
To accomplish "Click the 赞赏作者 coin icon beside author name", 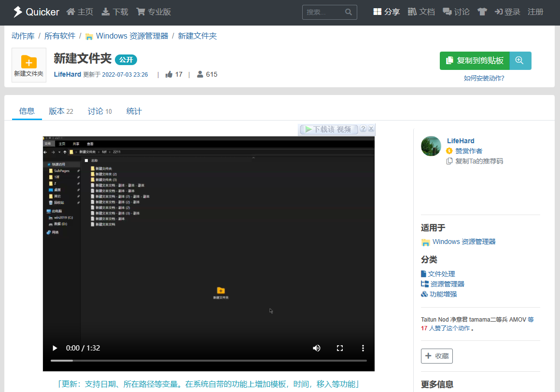I will pos(448,150).
